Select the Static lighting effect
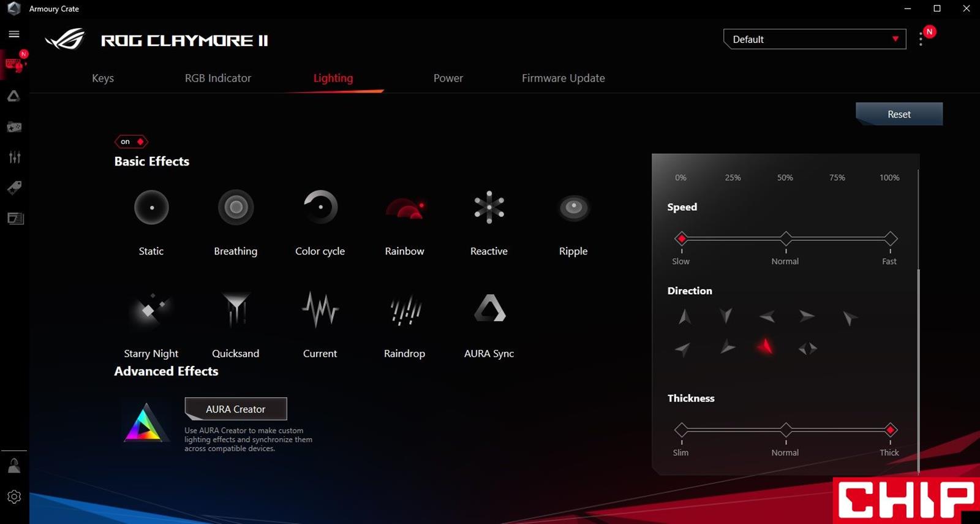The image size is (980, 524). (x=151, y=208)
